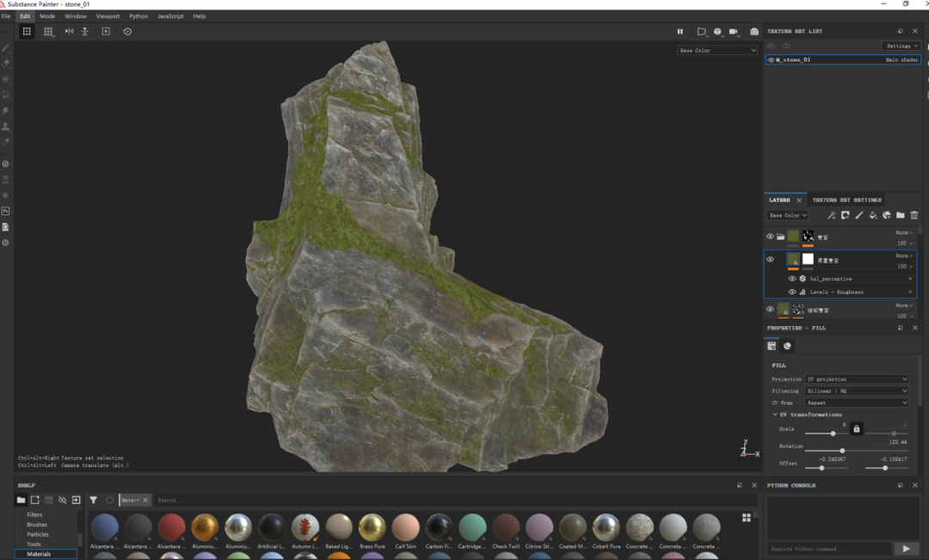Select the Eraser tool in left toolbar
929x560 pixels.
pyautogui.click(x=6, y=64)
